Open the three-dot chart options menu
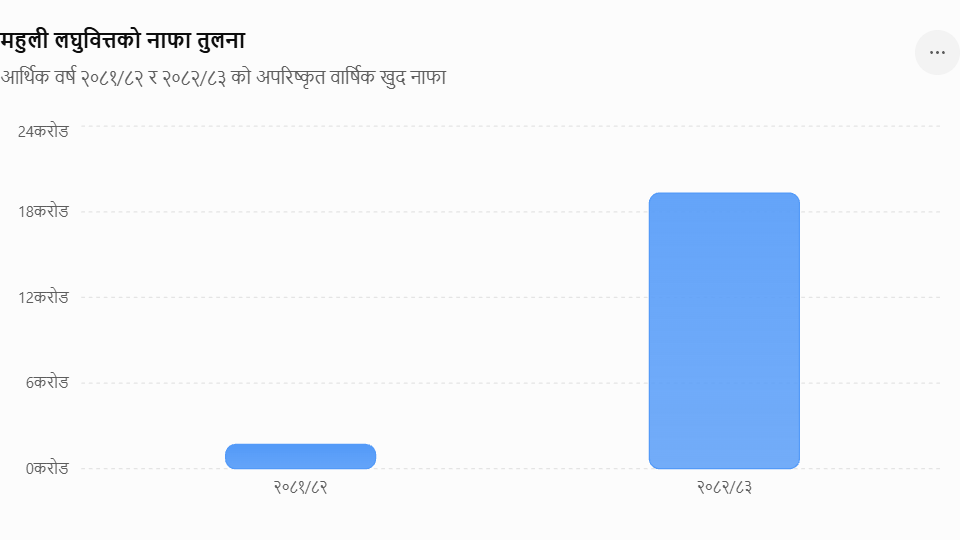The height and width of the screenshot is (540, 960). click(x=937, y=53)
